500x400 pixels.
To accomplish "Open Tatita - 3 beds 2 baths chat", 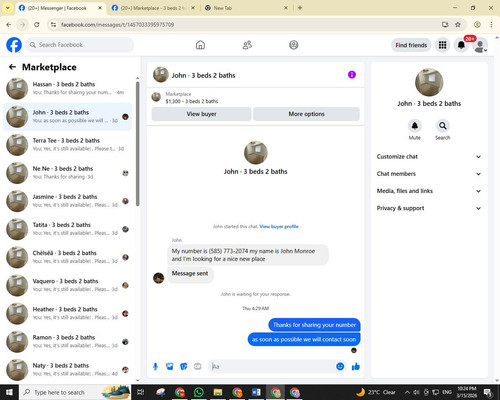I will [x=68, y=229].
